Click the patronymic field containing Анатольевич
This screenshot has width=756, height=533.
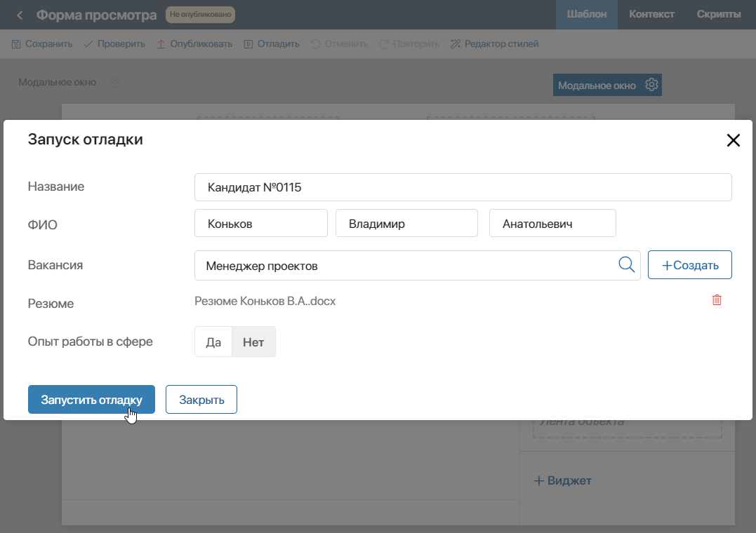[x=552, y=223]
